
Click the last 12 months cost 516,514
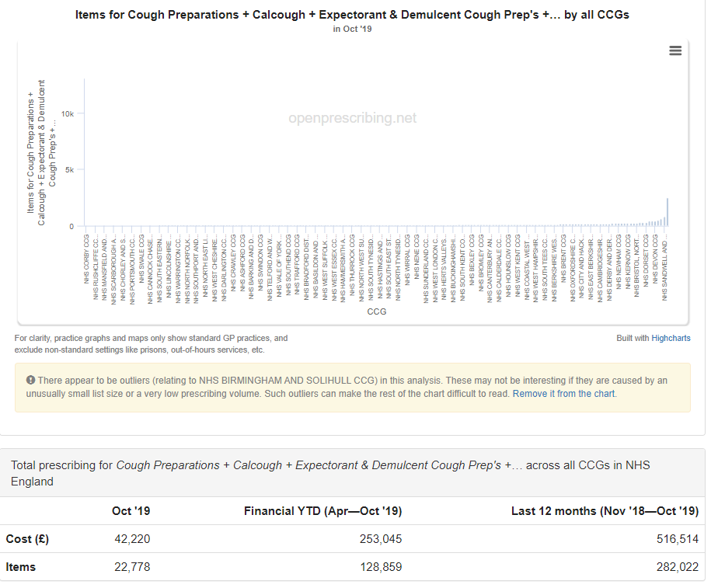pos(678,538)
